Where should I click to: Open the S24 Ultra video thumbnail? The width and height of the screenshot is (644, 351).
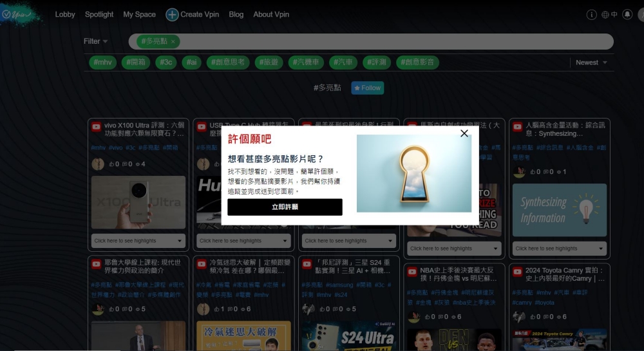pyautogui.click(x=348, y=336)
